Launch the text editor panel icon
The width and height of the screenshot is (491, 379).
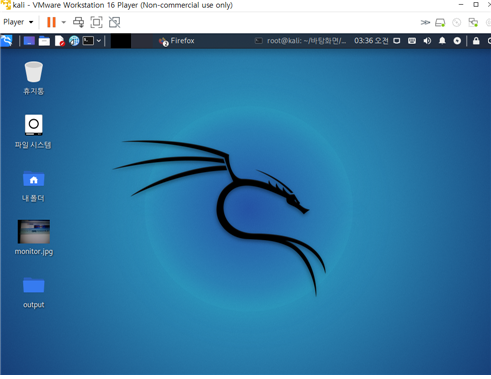(x=59, y=41)
